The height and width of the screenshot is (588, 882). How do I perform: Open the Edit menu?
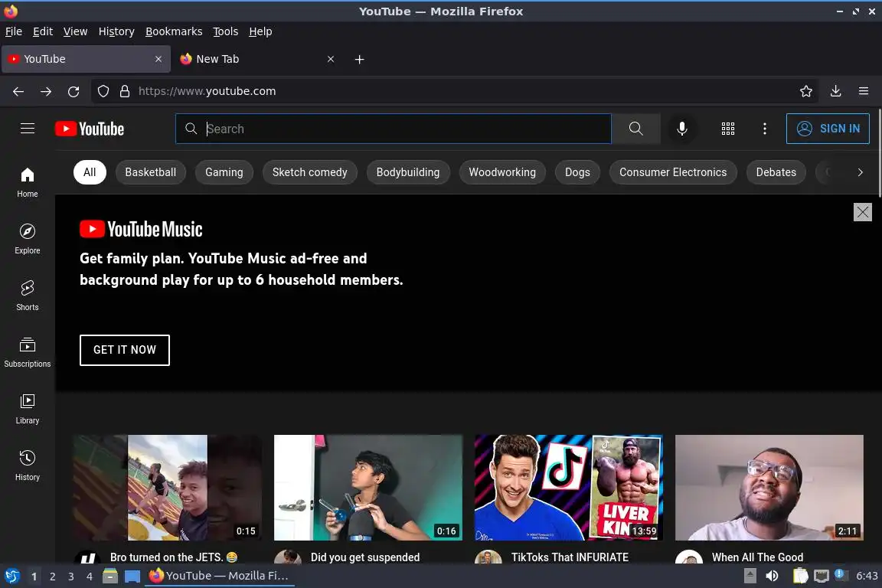pos(43,31)
